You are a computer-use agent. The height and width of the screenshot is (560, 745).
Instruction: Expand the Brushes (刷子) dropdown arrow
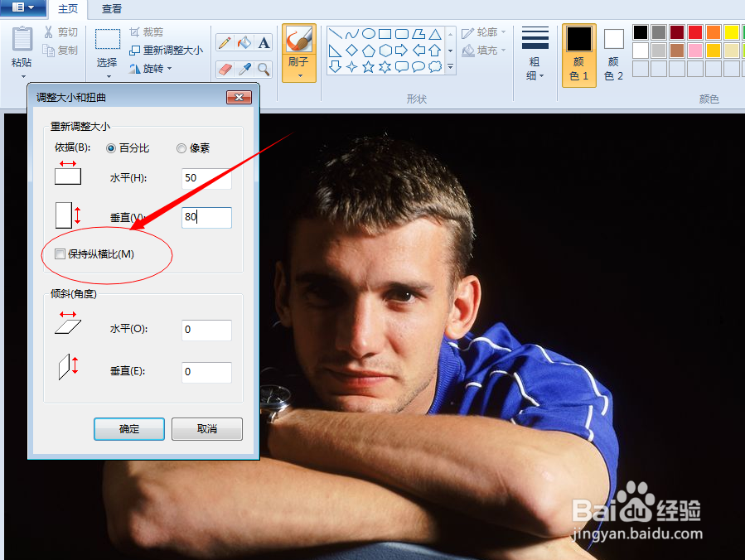(300, 75)
